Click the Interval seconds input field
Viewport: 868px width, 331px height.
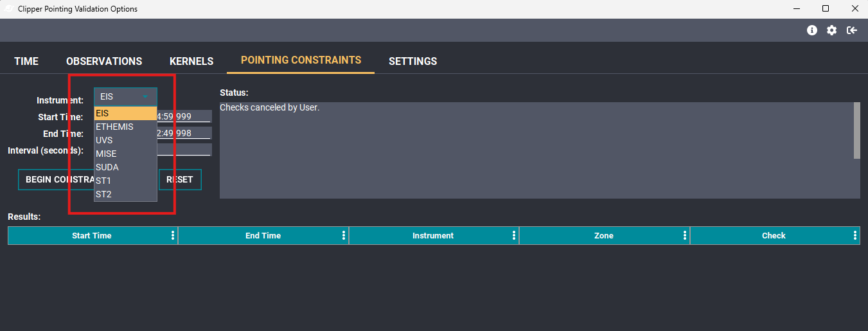[184, 150]
